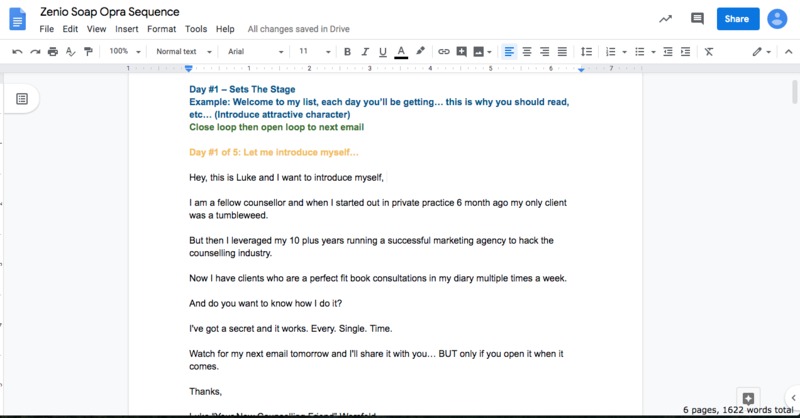The image size is (800, 418).
Task: Apply a numbered list
Action: click(610, 52)
